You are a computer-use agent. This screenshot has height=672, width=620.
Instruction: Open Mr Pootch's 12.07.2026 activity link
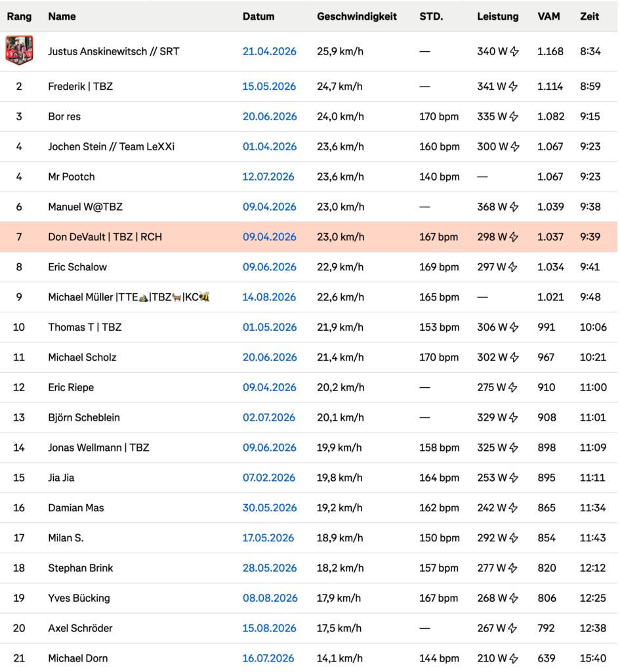[268, 177]
